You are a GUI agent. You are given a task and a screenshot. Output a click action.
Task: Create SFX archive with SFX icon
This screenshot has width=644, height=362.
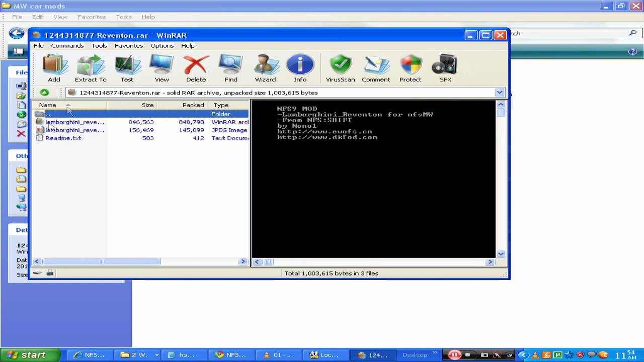point(445,68)
